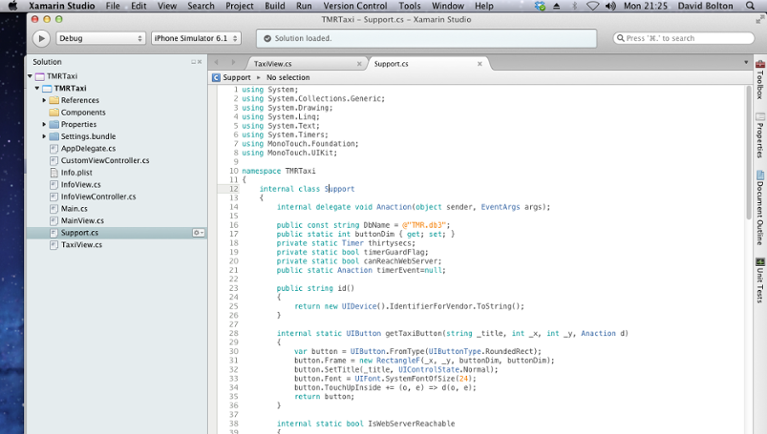Click the gear options icon on Support.cs row
This screenshot has height=434, width=767.
(x=198, y=233)
